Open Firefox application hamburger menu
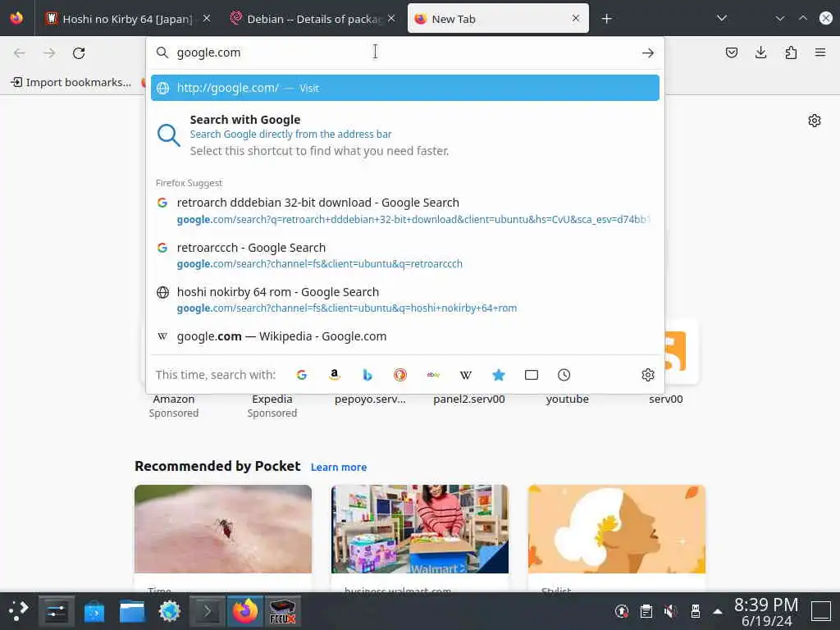Screen dimensions: 840x630 (820, 52)
